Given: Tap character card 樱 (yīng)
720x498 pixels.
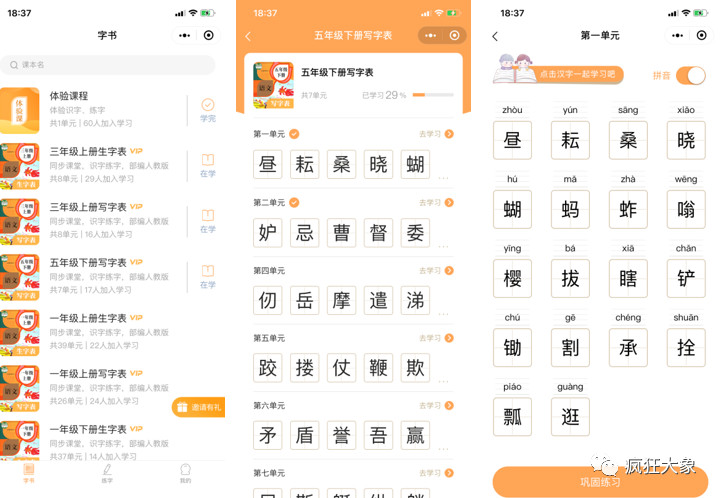Looking at the screenshot, I should click(x=512, y=278).
